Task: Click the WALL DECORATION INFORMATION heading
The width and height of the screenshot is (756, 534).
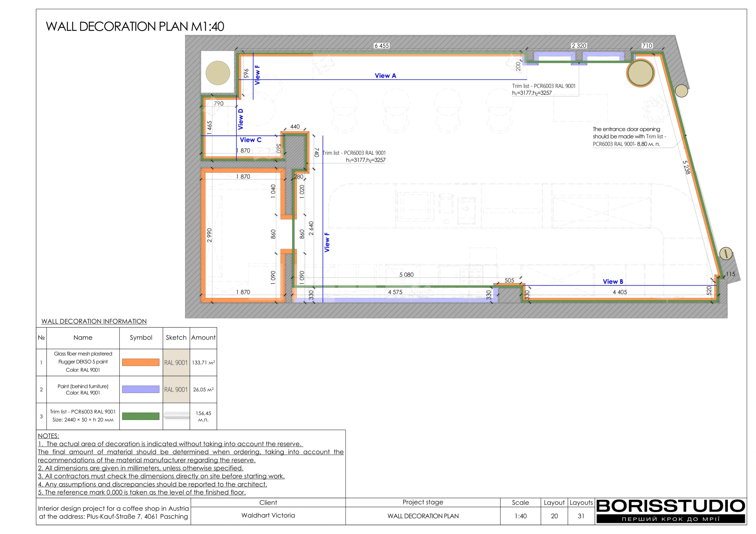Action: pyautogui.click(x=94, y=321)
